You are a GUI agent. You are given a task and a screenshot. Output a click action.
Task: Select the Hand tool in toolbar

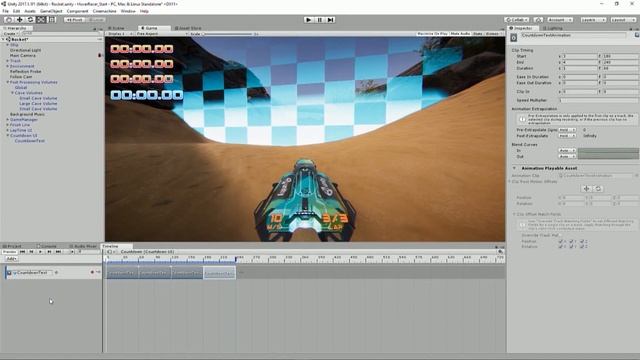coord(9,20)
